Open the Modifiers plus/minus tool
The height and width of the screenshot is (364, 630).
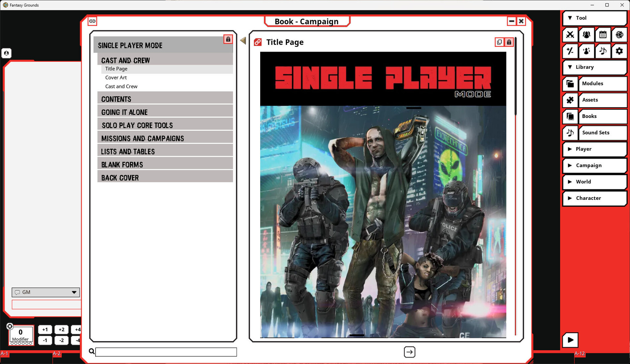(x=570, y=51)
